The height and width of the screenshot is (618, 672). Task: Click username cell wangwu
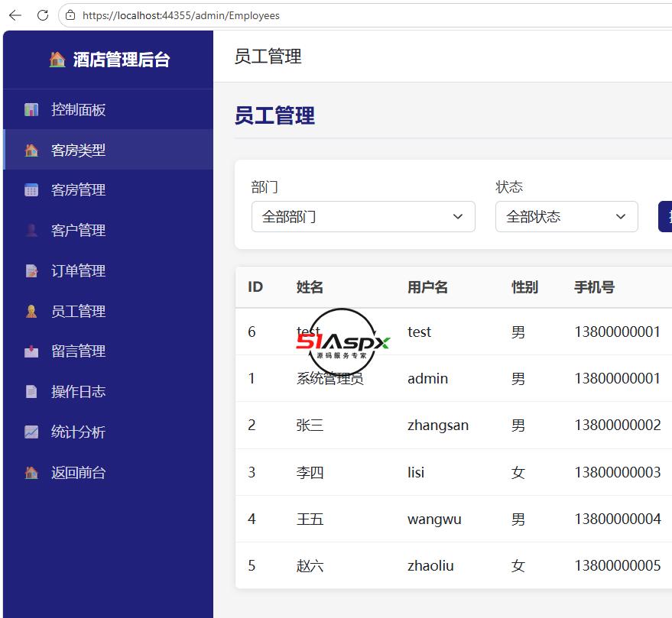pyautogui.click(x=434, y=519)
